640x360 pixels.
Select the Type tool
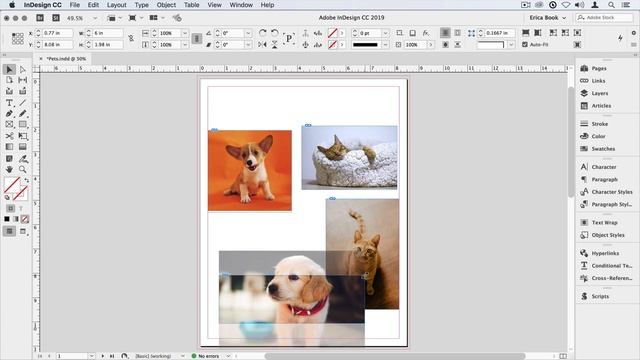point(9,103)
